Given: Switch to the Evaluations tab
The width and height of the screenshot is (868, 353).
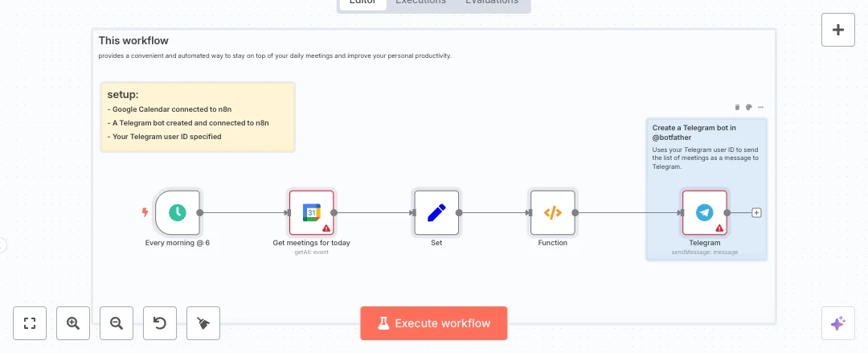Looking at the screenshot, I should [492, 2].
